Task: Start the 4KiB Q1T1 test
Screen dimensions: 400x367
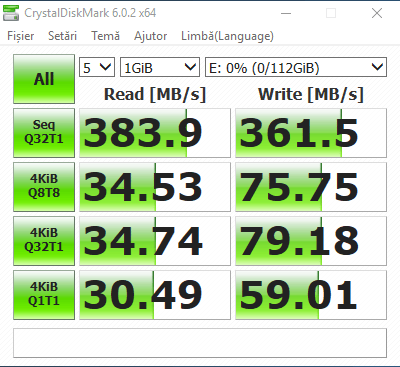Action: 44,295
